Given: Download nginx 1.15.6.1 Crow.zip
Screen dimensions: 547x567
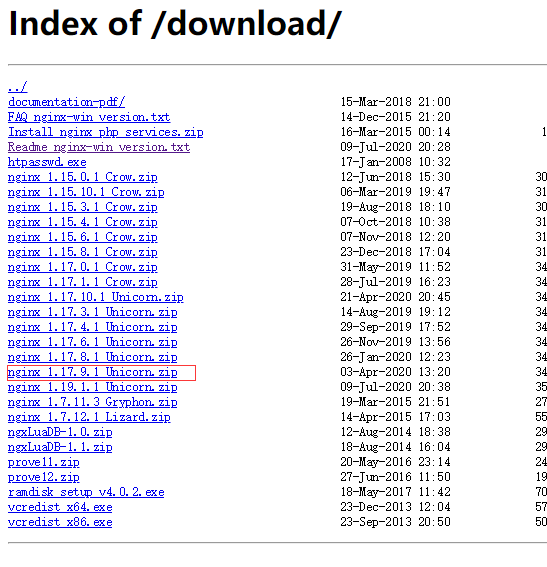Looking at the screenshot, I should [83, 237].
